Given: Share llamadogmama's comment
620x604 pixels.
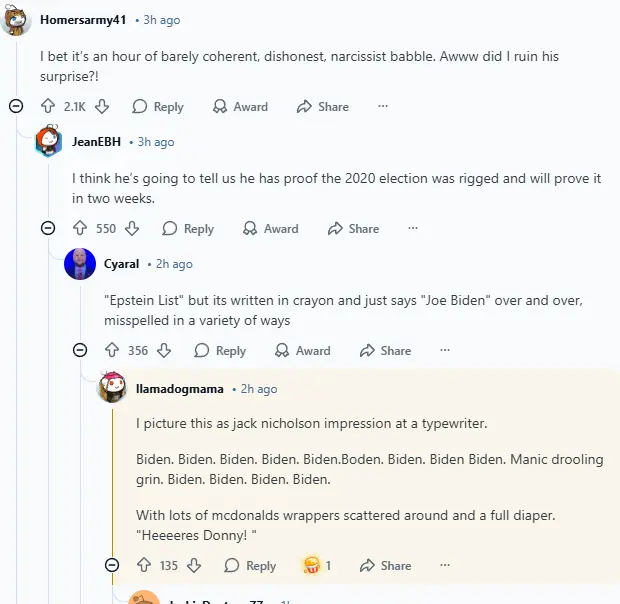Looking at the screenshot, I should (x=385, y=565).
